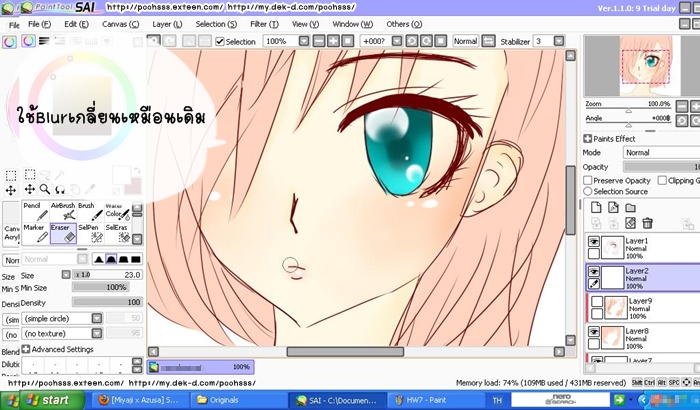Screen dimensions: 700x410
Task: Open the Firefox Miyaji x Azusa taskbar item
Action: coord(139,400)
